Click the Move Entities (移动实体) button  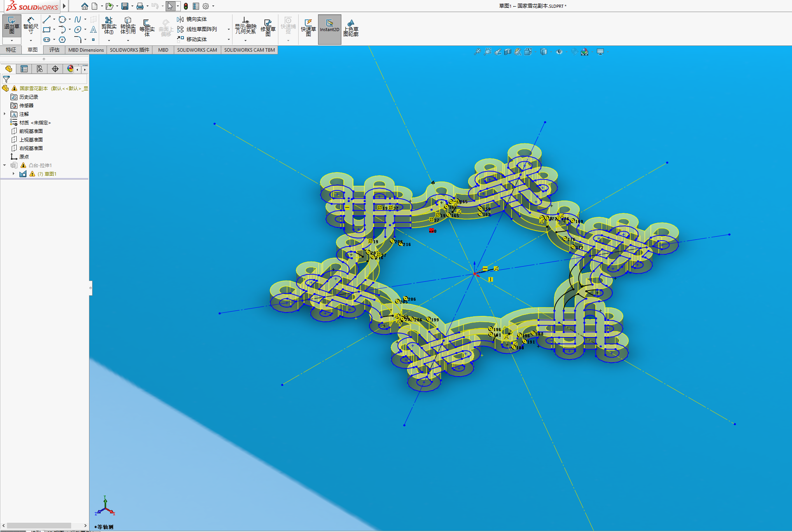[192, 39]
